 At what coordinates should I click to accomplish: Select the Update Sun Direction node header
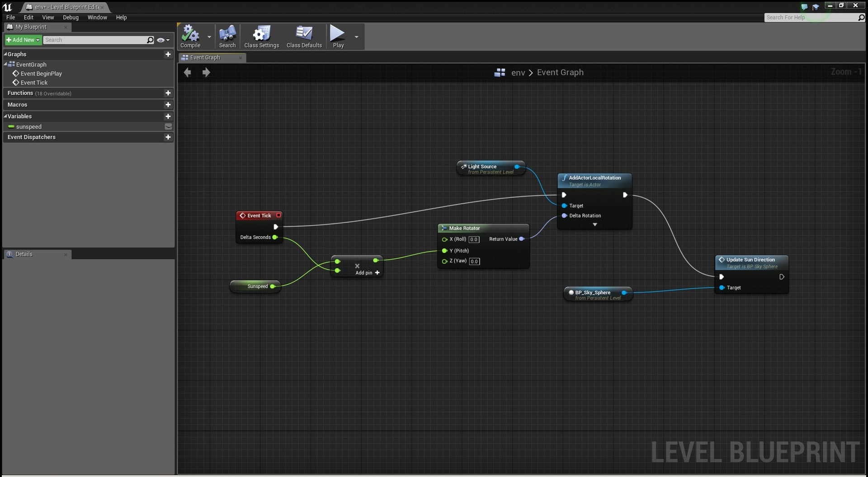pos(752,262)
